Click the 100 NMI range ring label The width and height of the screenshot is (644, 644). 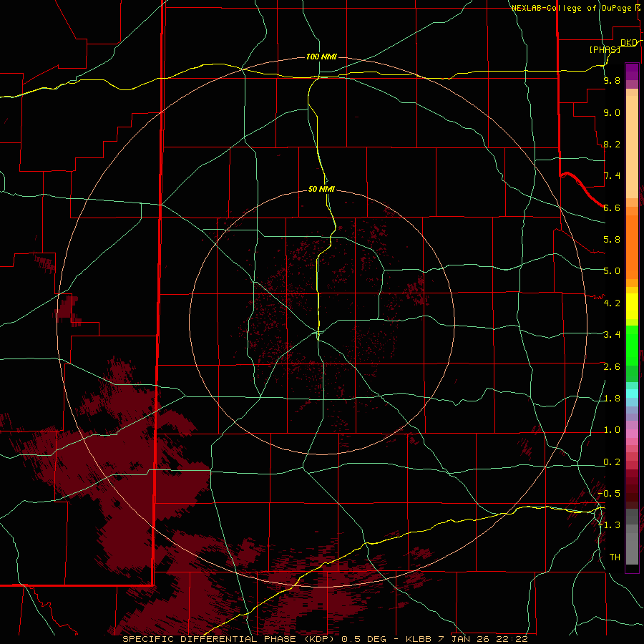tap(321, 57)
